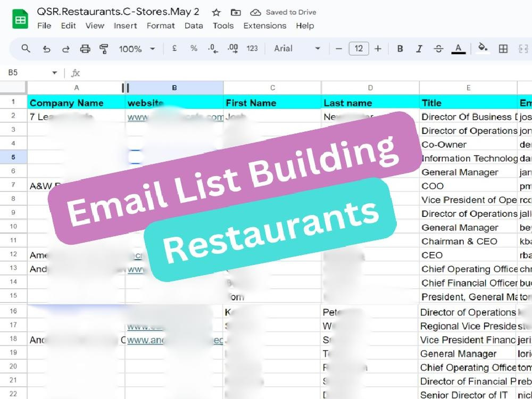
Task: Open more number formats 123
Action: tap(252, 48)
